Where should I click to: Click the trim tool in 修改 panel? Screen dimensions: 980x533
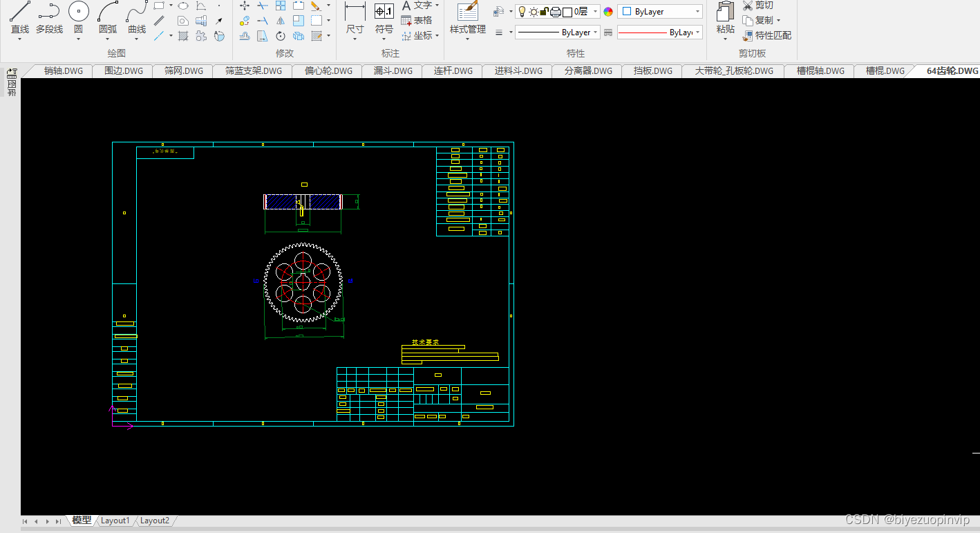coord(263,6)
